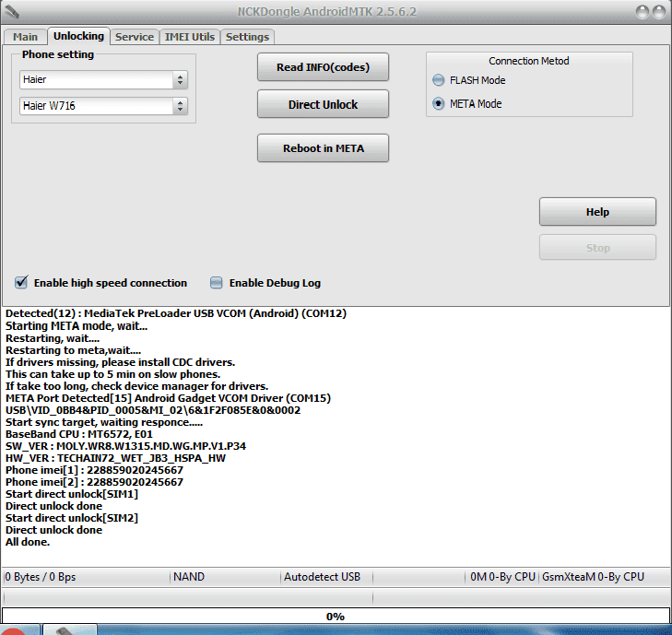The height and width of the screenshot is (635, 672).
Task: Click the Help button
Action: (x=597, y=212)
